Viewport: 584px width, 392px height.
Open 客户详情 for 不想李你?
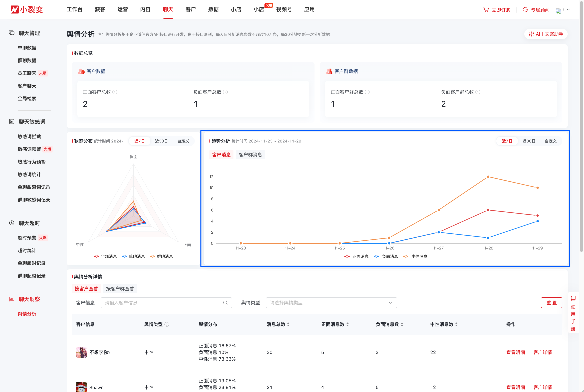542,352
